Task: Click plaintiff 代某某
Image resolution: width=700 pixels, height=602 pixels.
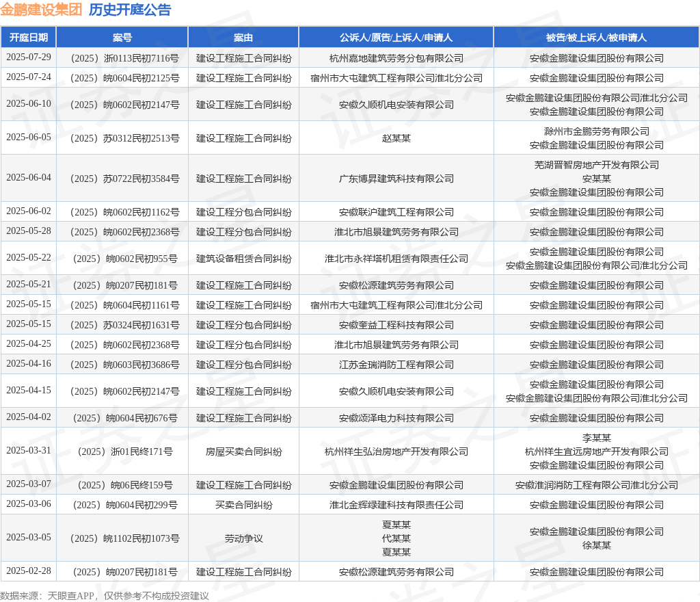Action: coord(396,538)
